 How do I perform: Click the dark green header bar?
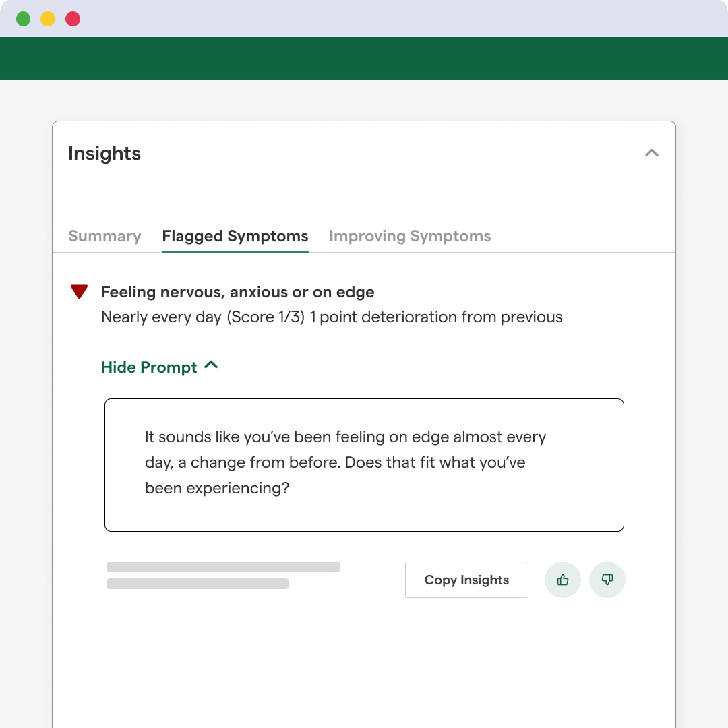pos(364,59)
